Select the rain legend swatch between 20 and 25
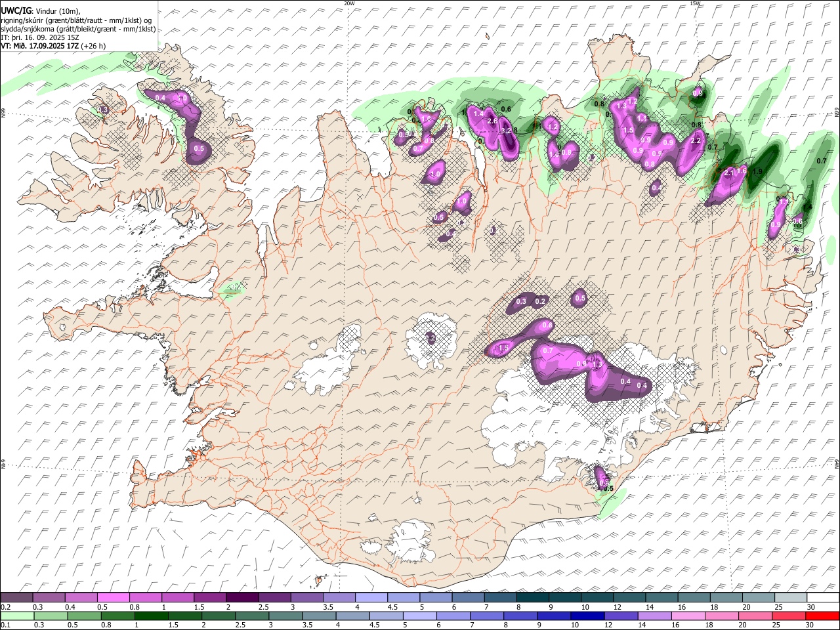This screenshot has height=630, width=840. coord(756,616)
